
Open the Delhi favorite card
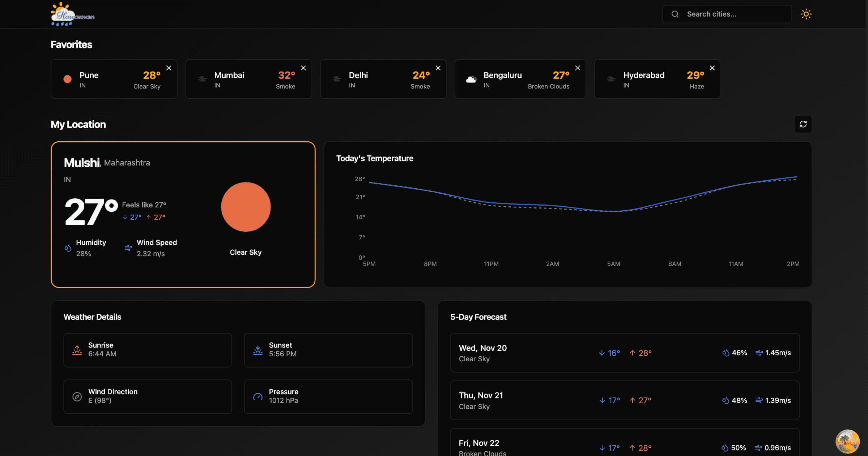(383, 79)
